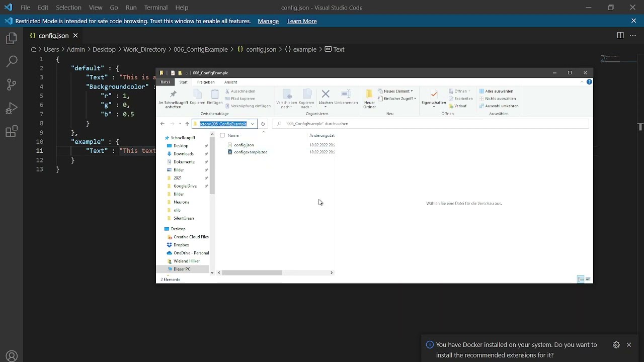The height and width of the screenshot is (362, 644).
Task: Open the File menu in VS Code
Action: tap(25, 8)
